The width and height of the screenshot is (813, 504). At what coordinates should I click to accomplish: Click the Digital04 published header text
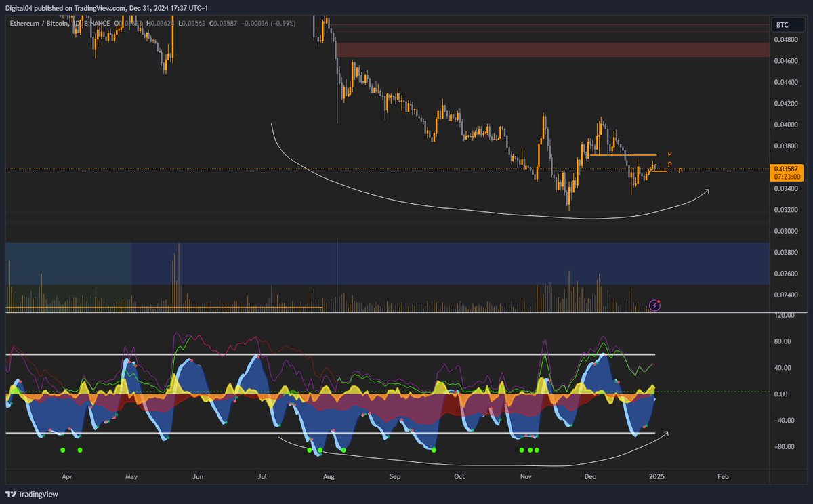pos(106,8)
